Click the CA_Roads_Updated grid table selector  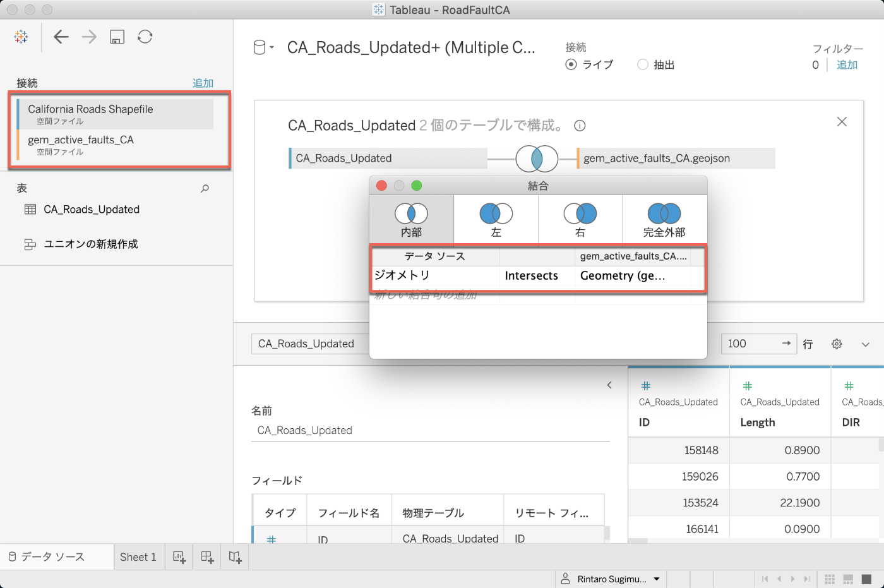[x=310, y=344]
